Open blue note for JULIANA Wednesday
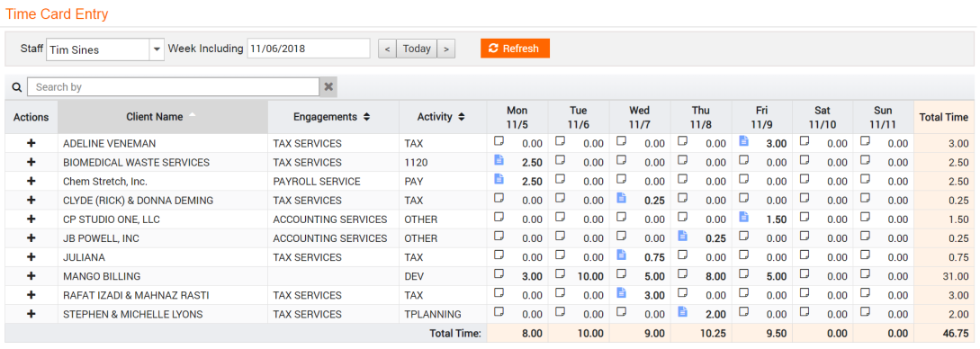 (x=621, y=255)
